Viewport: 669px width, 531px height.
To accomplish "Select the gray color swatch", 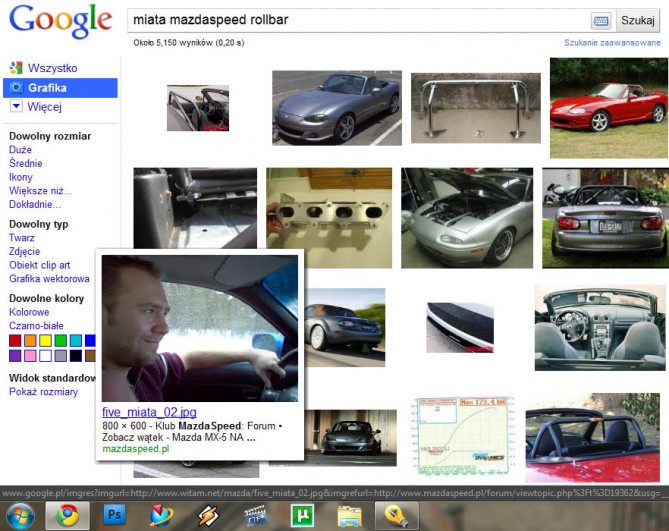I will tap(61, 356).
